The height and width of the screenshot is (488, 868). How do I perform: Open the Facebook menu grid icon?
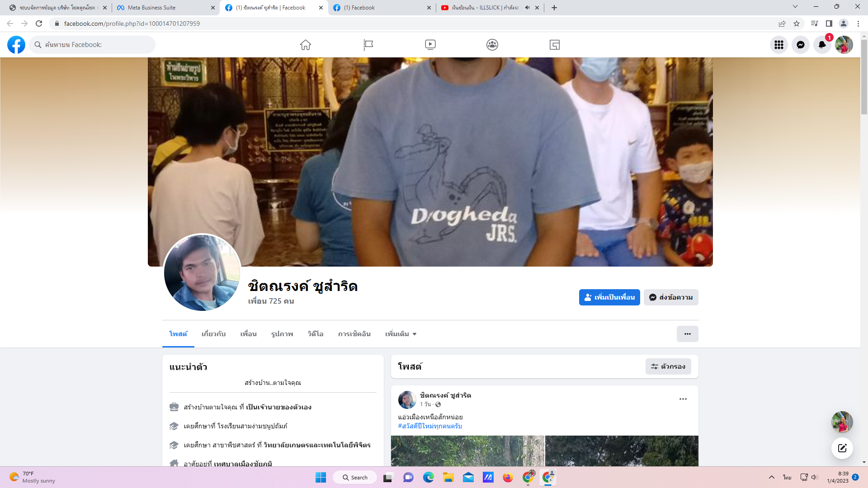(x=778, y=45)
